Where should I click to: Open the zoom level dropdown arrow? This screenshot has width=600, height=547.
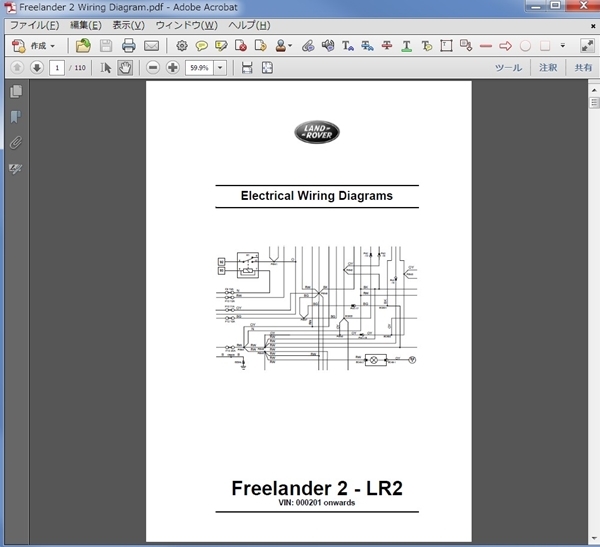pos(220,68)
